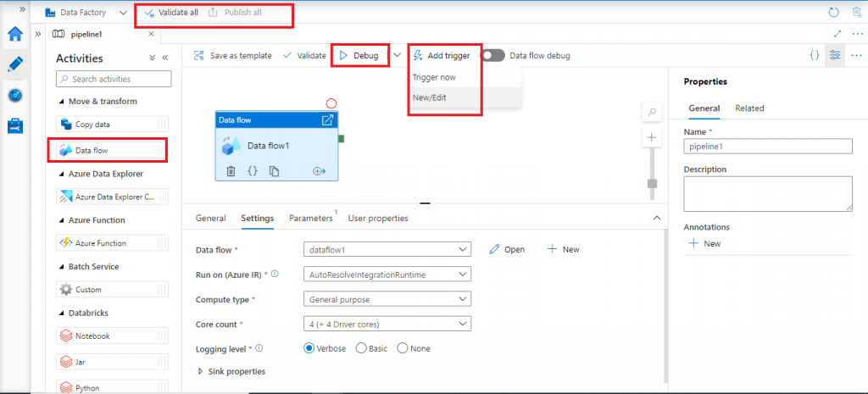Collapse all activity groups double-chevron
868x394 pixels.
pos(153,58)
